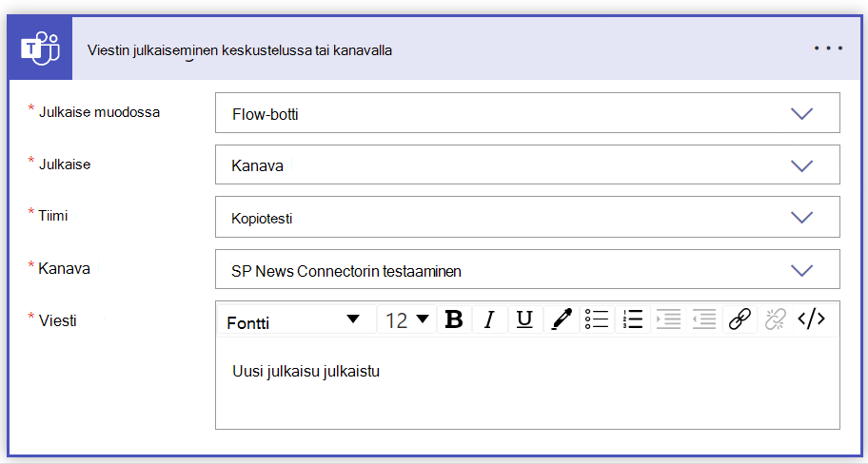Click the Kopiotesti team field
This screenshot has height=464, width=868.
tap(527, 217)
